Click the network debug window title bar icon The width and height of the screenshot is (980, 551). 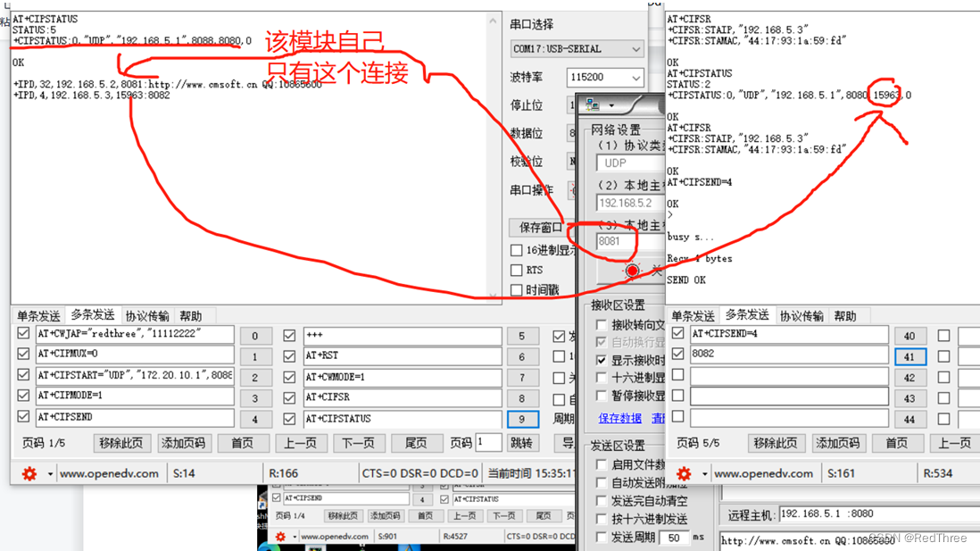point(593,105)
